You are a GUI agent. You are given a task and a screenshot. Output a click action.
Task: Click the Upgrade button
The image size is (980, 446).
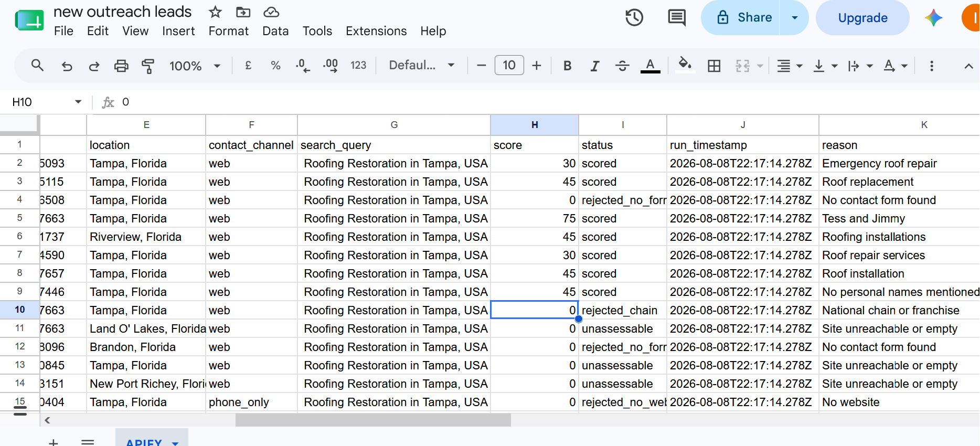click(x=862, y=17)
